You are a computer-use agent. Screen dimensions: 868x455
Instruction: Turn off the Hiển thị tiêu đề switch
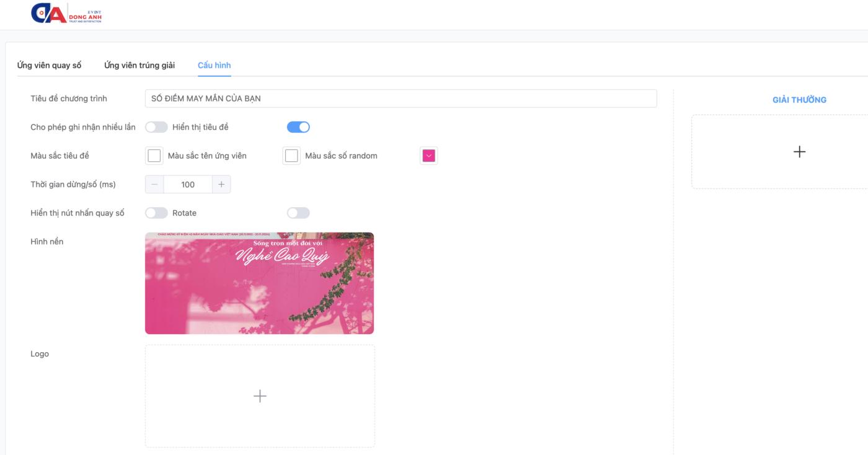click(298, 127)
